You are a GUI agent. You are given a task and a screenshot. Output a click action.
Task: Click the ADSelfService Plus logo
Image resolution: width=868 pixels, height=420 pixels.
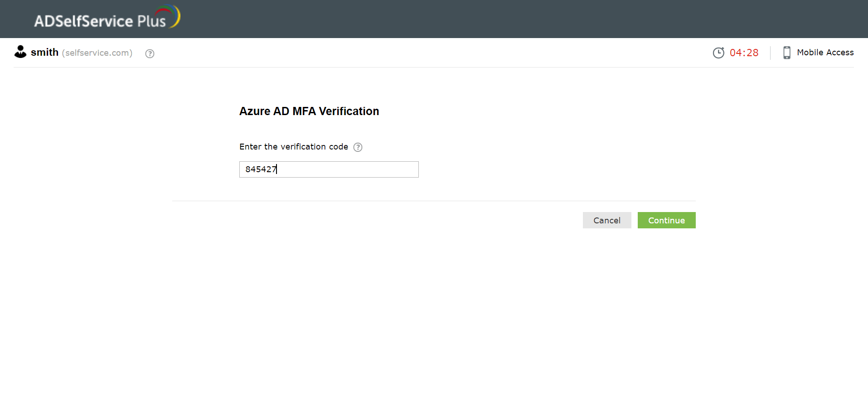point(107,17)
